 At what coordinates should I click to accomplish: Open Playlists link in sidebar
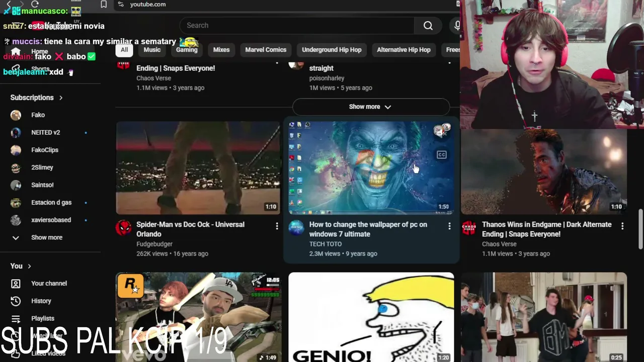tap(43, 319)
